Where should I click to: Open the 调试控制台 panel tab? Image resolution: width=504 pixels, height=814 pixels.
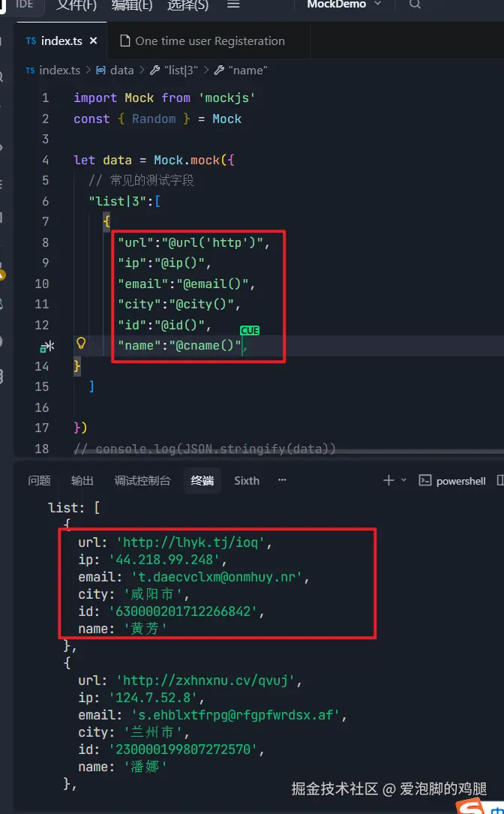coord(142,481)
